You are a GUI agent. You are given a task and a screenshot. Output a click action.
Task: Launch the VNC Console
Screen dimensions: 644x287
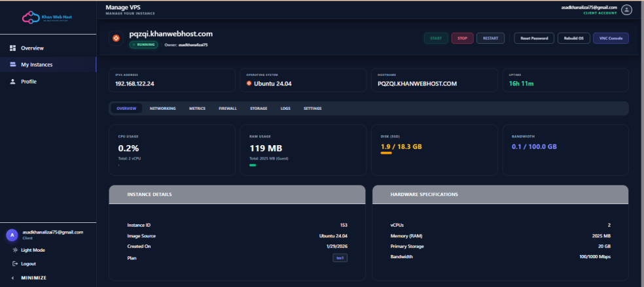tap(610, 39)
